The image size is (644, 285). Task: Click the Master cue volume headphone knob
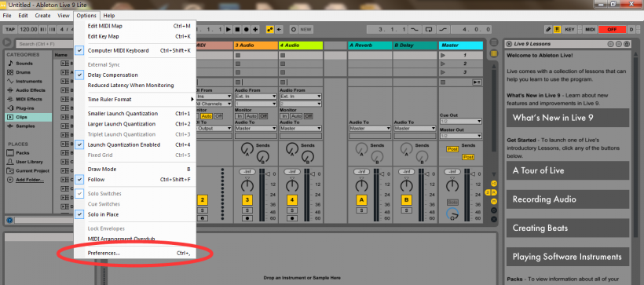pyautogui.click(x=452, y=214)
